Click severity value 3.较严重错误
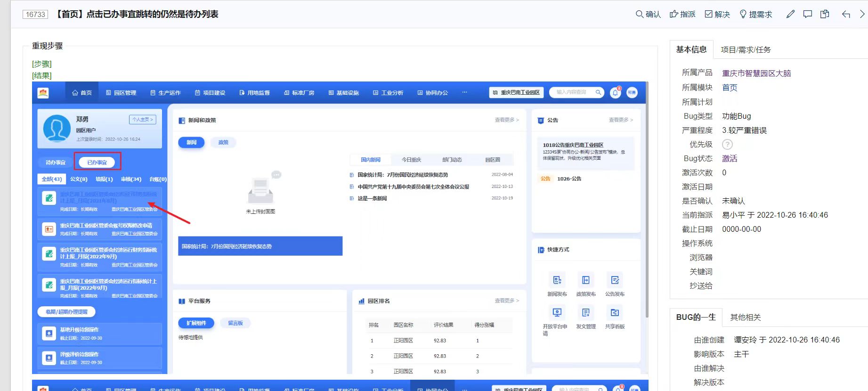The height and width of the screenshot is (391, 868). pos(744,130)
